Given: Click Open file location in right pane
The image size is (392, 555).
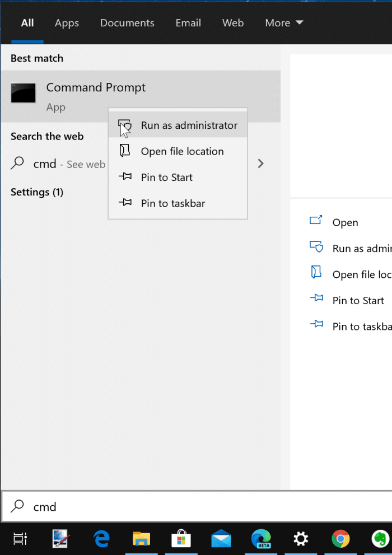Looking at the screenshot, I should coord(362,274).
